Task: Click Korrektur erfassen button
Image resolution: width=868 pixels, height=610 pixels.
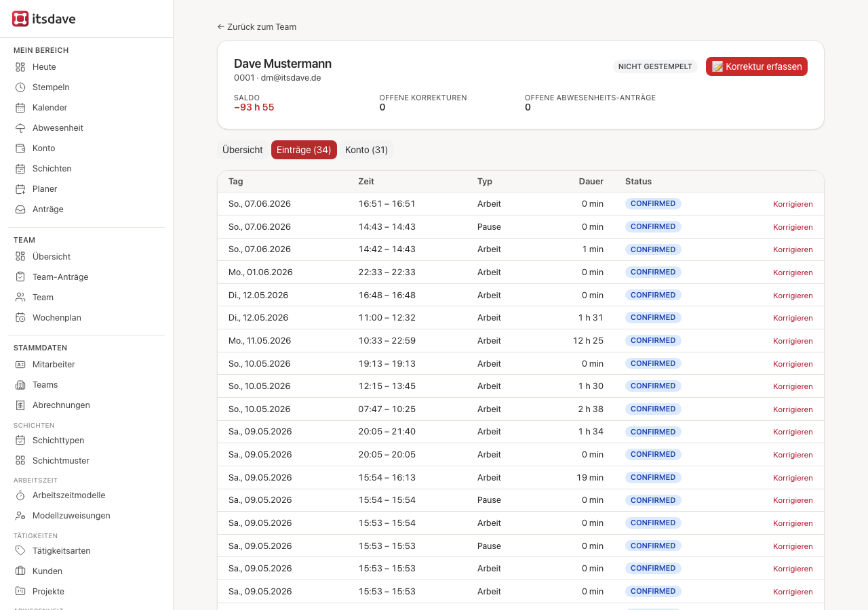Action: pyautogui.click(x=757, y=66)
